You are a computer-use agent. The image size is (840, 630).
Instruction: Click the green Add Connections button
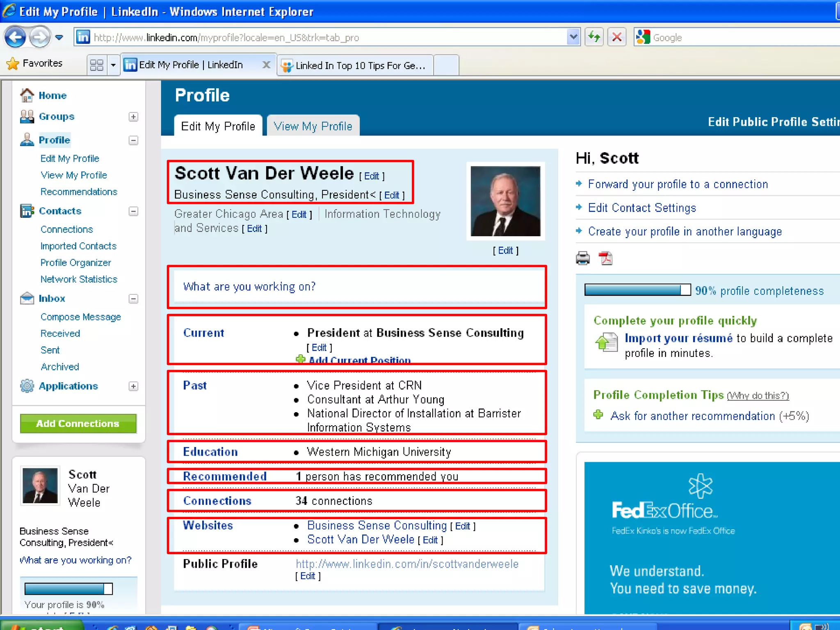tap(78, 423)
